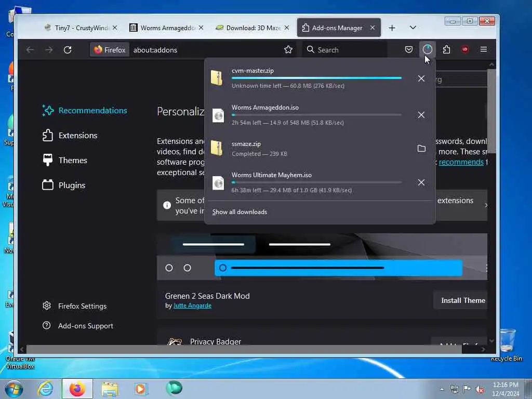Cancel the cvm-master.zip download
The height and width of the screenshot is (399, 532).
(x=421, y=78)
